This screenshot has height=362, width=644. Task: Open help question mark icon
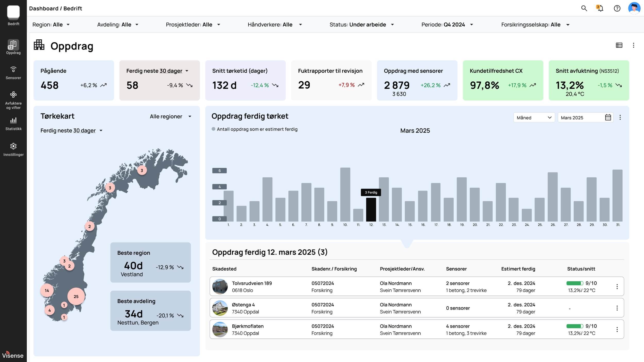(617, 8)
